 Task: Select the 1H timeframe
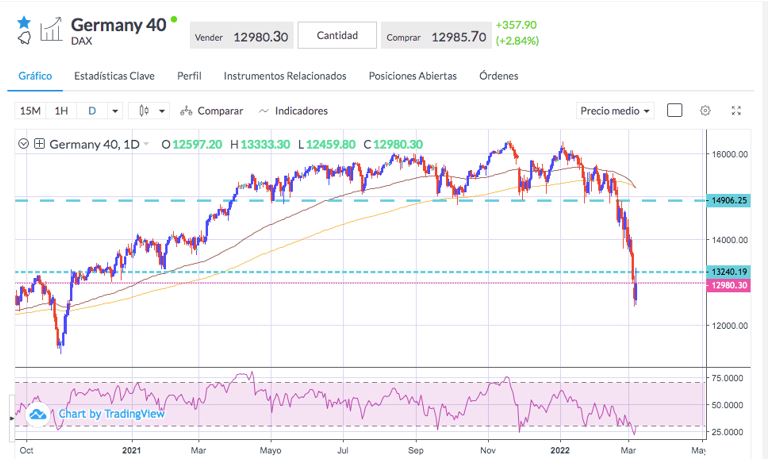[61, 110]
